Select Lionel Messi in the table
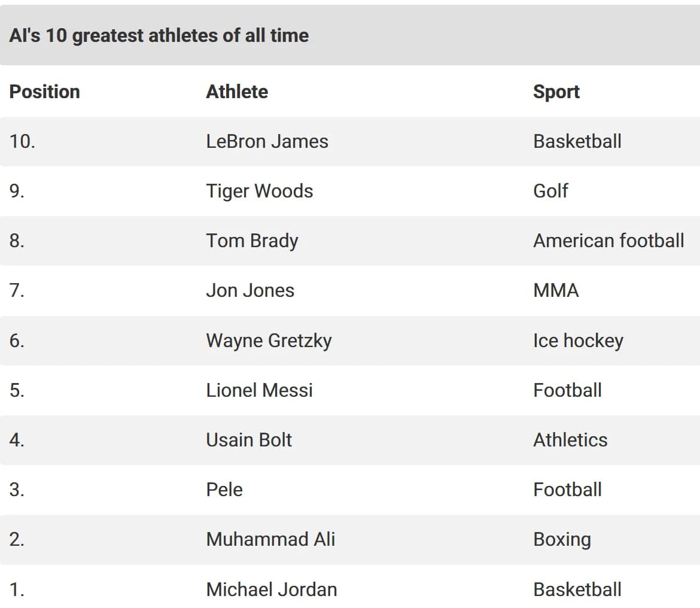Viewport: 700px width, 608px height. pyautogui.click(x=260, y=391)
